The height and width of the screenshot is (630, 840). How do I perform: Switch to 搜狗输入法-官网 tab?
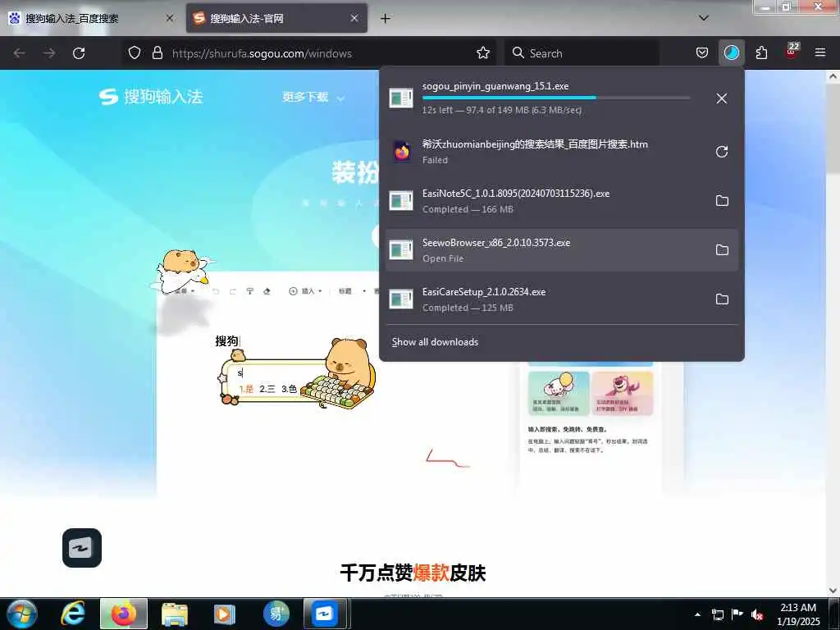pyautogui.click(x=277, y=18)
